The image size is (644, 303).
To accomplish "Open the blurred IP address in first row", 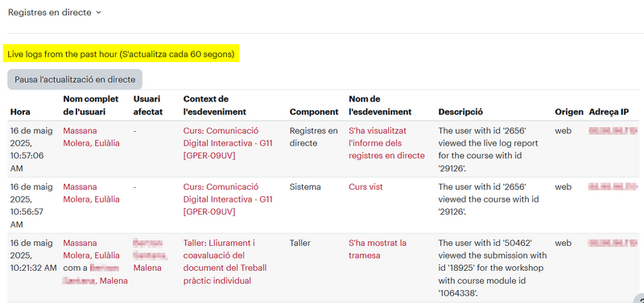I will [x=613, y=131].
